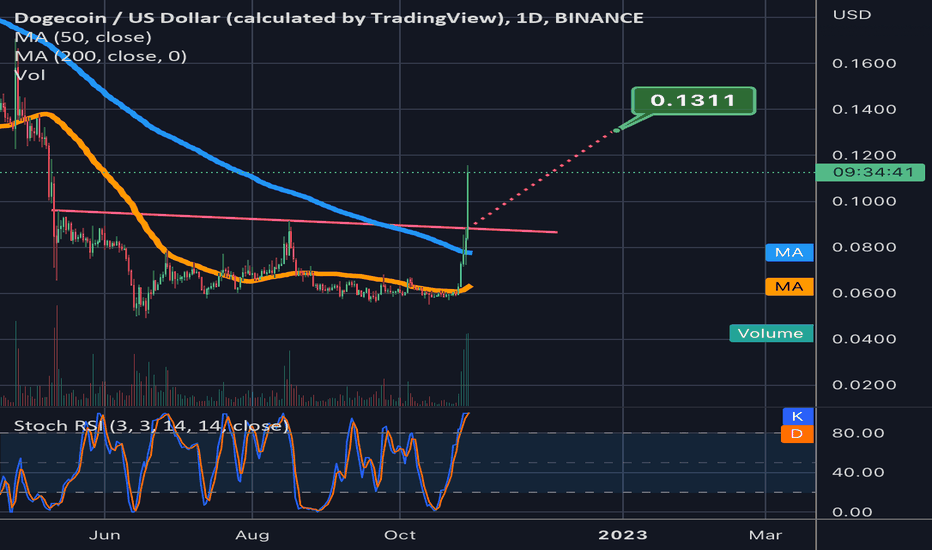Click the 0.1000 price axis value
The width and height of the screenshot is (932, 550).
coord(864,201)
